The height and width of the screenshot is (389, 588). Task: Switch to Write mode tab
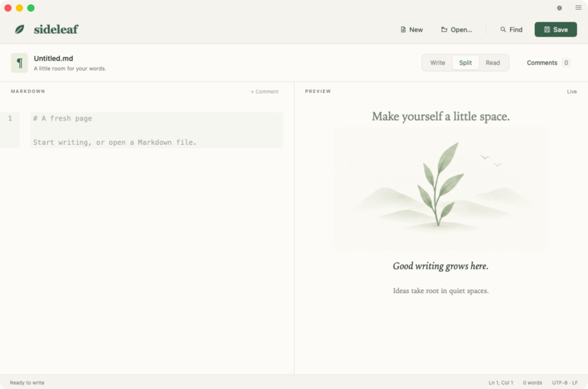click(x=438, y=63)
